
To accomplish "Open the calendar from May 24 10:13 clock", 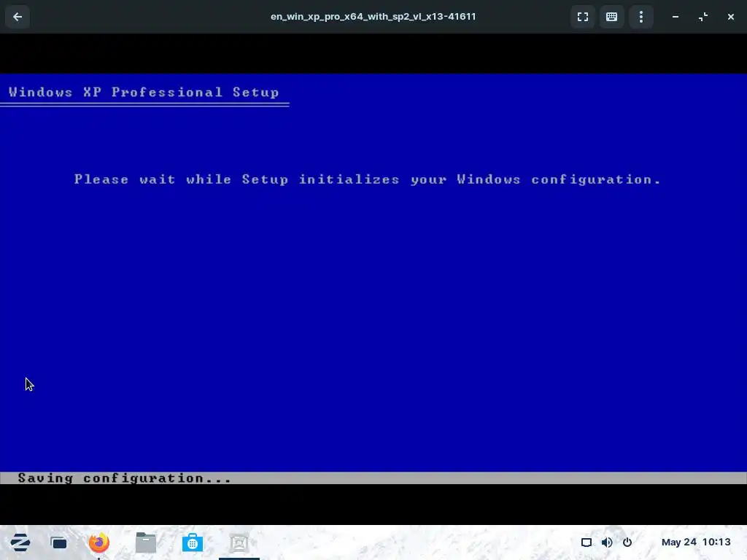I will click(696, 542).
